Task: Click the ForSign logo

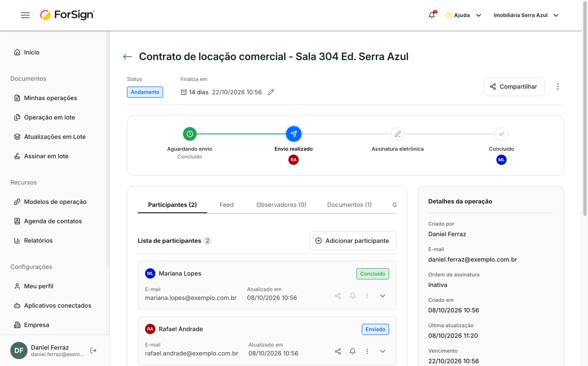Action: tap(67, 15)
